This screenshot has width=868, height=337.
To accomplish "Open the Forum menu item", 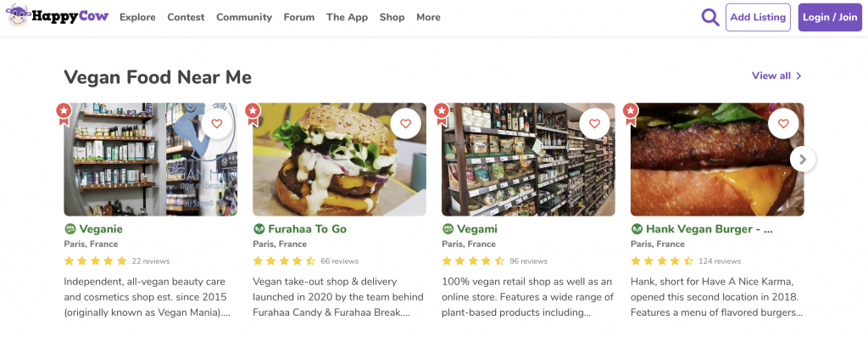I will [x=299, y=17].
